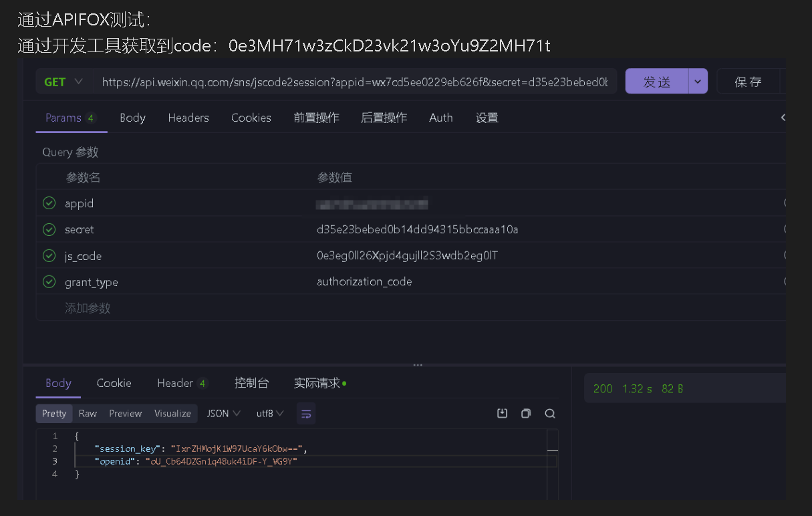Click the Params count badge 4

(x=91, y=118)
